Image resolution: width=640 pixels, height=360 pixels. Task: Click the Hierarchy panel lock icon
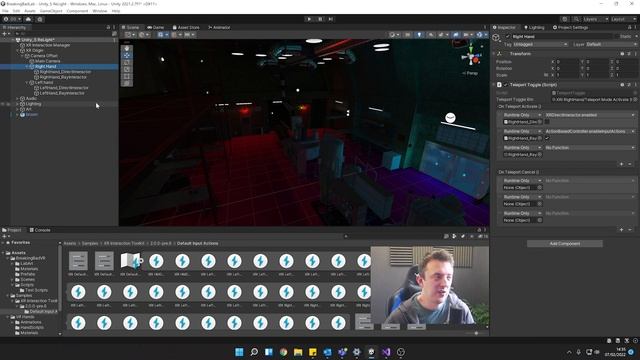109,27
